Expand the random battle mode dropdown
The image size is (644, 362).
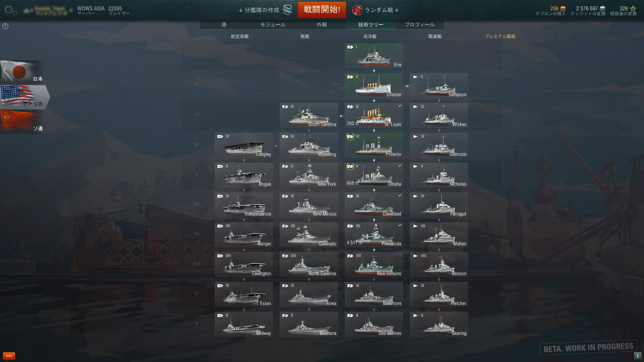[x=375, y=10]
